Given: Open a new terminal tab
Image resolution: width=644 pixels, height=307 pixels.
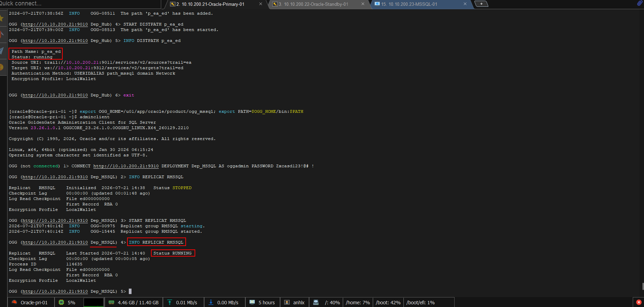Looking at the screenshot, I should 481,4.
